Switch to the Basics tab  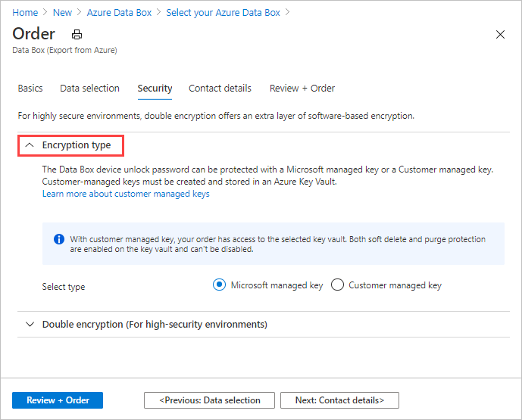point(30,89)
